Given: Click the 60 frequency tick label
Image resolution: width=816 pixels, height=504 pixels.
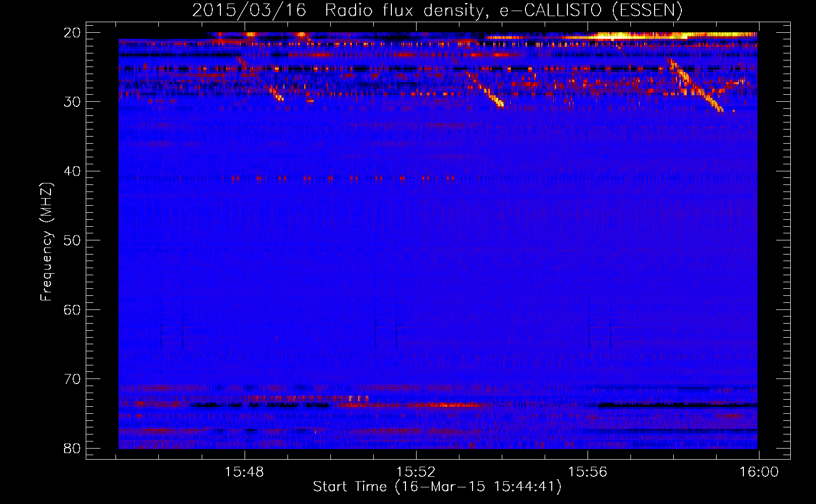Looking at the screenshot, I should click(x=72, y=309).
